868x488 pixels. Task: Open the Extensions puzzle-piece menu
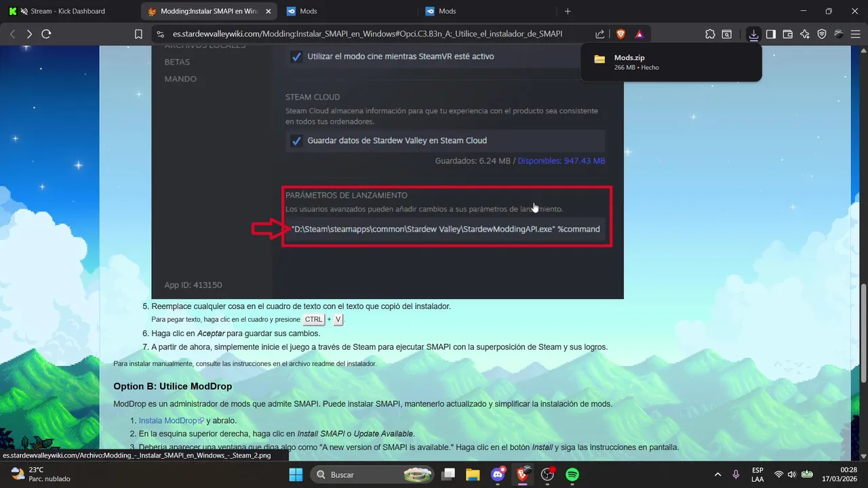[x=710, y=34]
